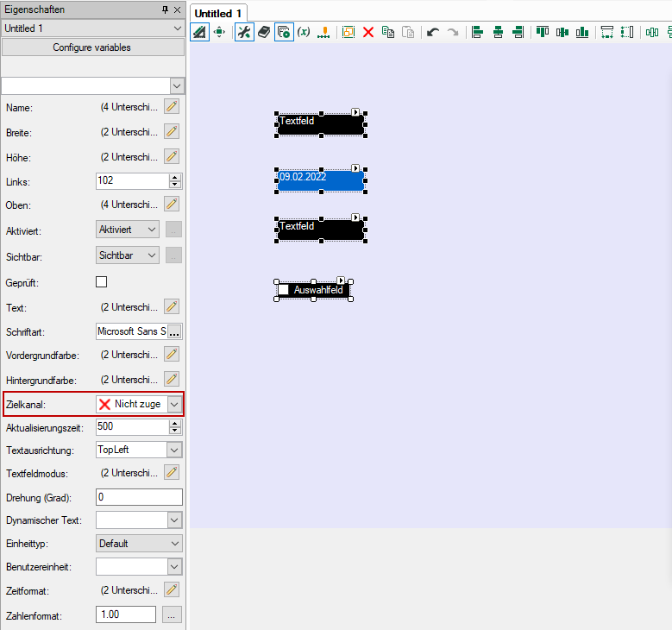Open the Zielkanal dropdown
Screen dimensions: 672x630
(174, 404)
